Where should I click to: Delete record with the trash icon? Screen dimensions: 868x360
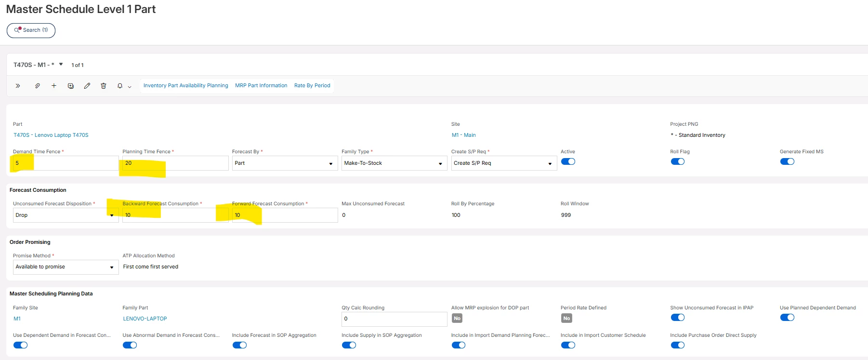pyautogui.click(x=104, y=86)
